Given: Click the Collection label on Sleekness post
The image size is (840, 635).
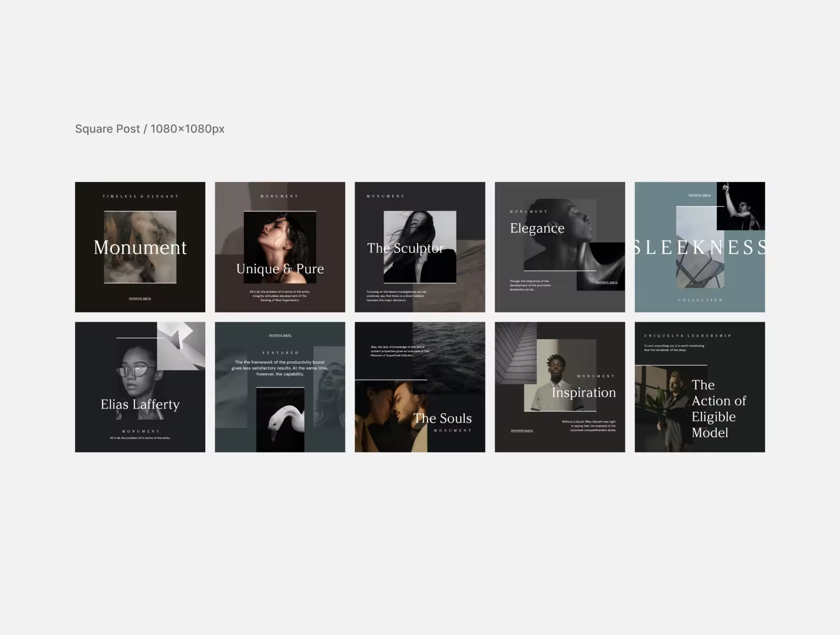Looking at the screenshot, I should [700, 300].
